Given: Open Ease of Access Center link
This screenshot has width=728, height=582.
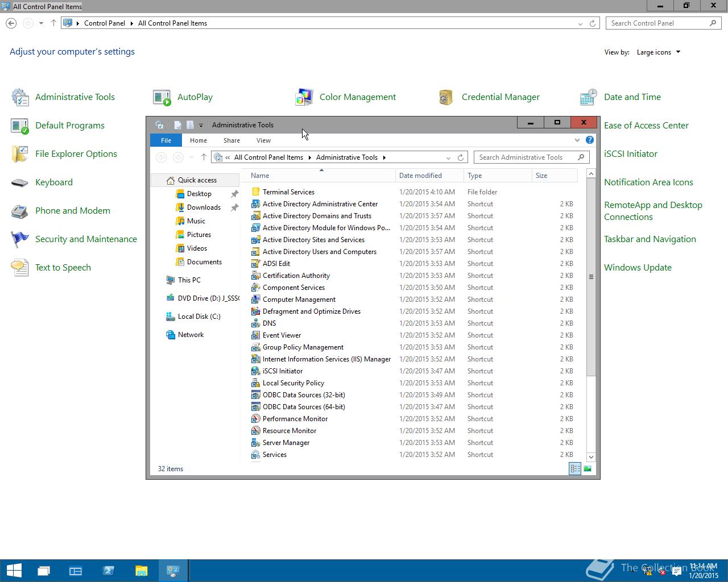Looking at the screenshot, I should [x=646, y=126].
